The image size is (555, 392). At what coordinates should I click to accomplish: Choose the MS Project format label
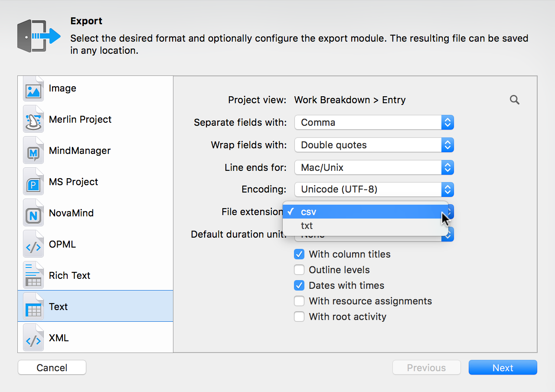(x=74, y=182)
